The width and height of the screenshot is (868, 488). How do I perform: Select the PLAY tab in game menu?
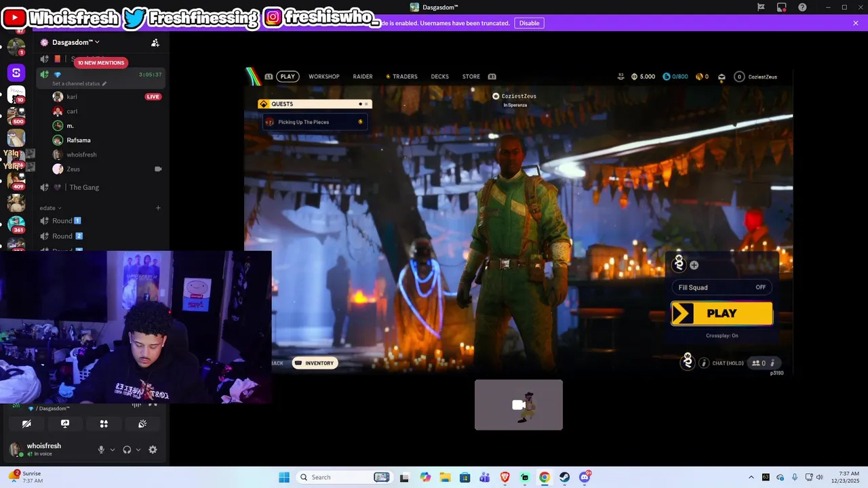288,77
